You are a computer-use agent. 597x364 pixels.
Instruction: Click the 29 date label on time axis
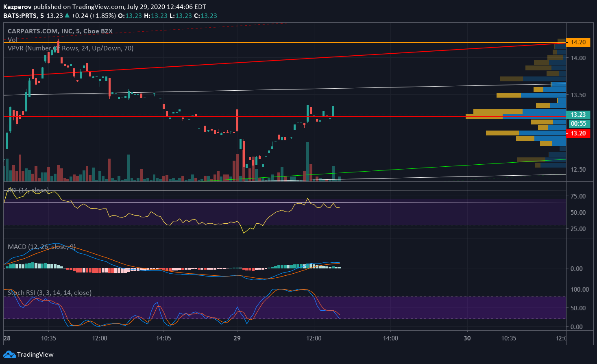pyautogui.click(x=237, y=338)
